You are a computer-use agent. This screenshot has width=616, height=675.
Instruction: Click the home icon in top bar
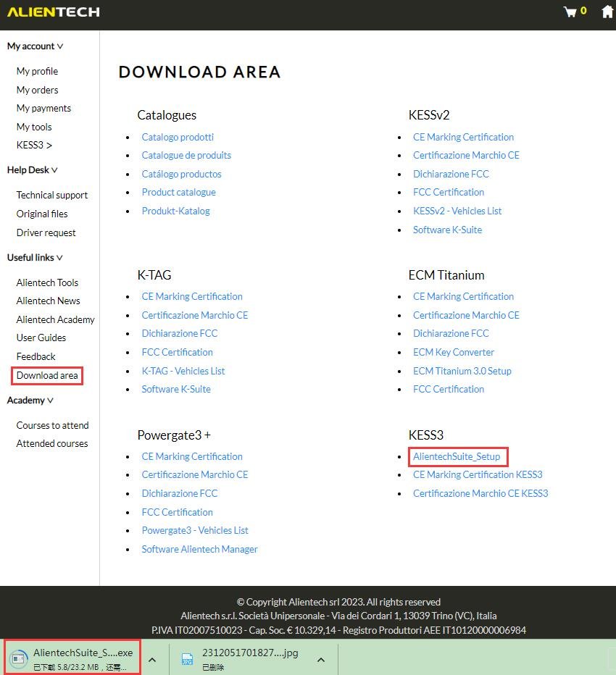click(x=607, y=11)
